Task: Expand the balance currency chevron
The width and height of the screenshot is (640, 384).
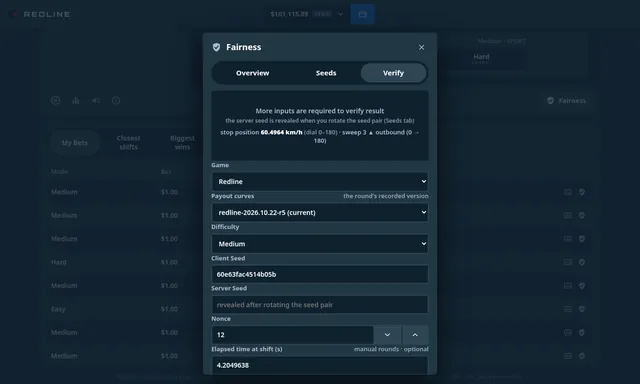Action: point(340,14)
